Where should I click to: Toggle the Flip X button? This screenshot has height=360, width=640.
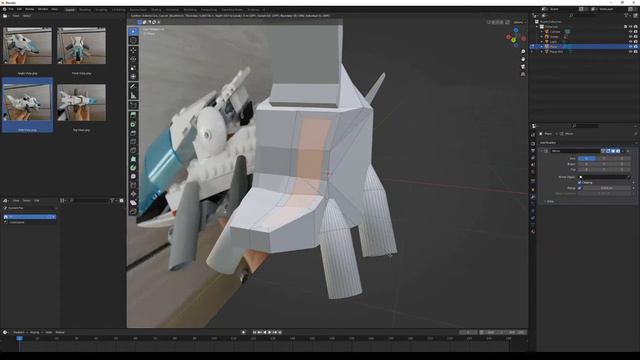click(587, 169)
